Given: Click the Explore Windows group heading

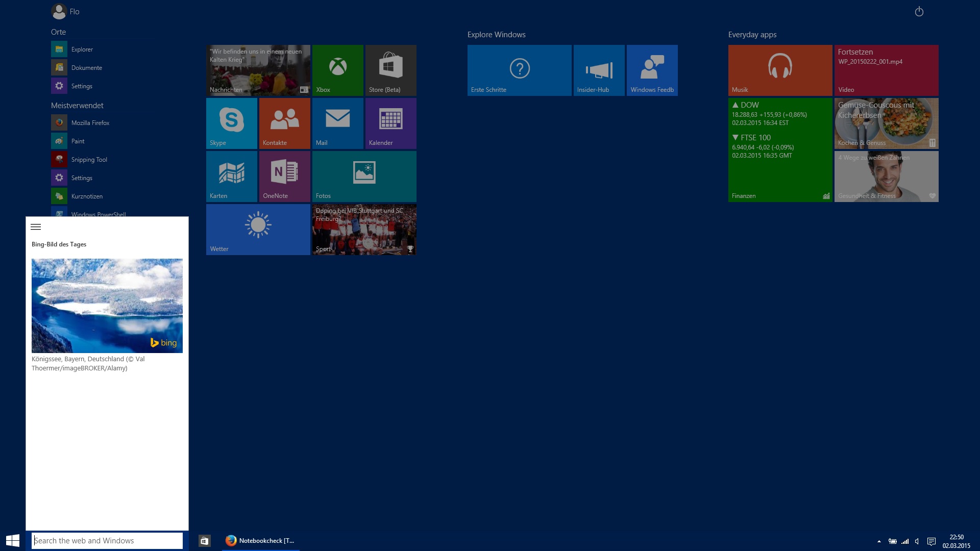Looking at the screenshot, I should (x=497, y=35).
